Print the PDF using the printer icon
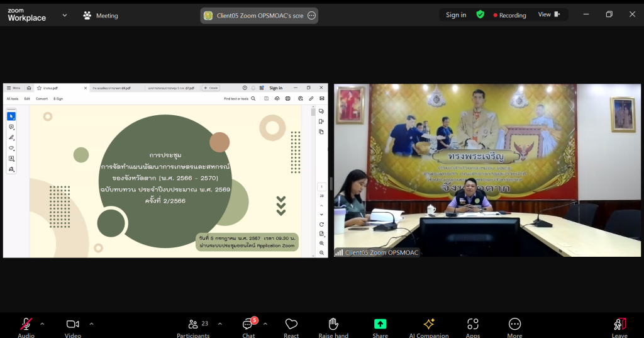The height and width of the screenshot is (338, 644). pos(288,99)
